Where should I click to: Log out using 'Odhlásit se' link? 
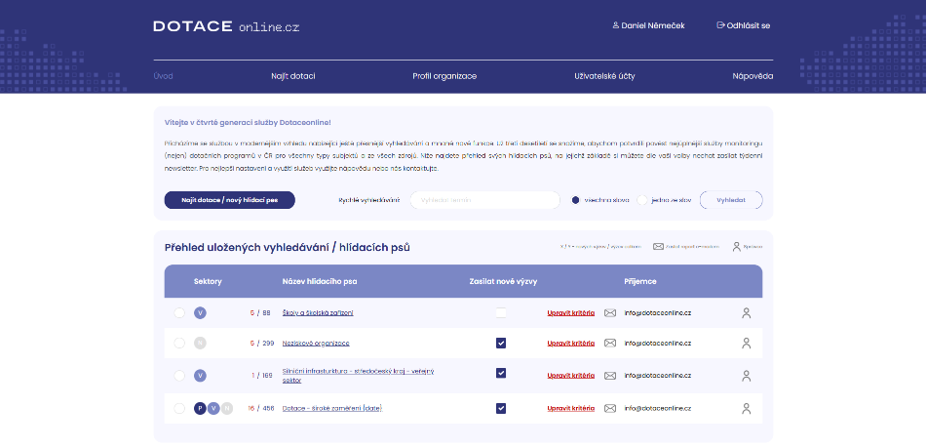[743, 25]
